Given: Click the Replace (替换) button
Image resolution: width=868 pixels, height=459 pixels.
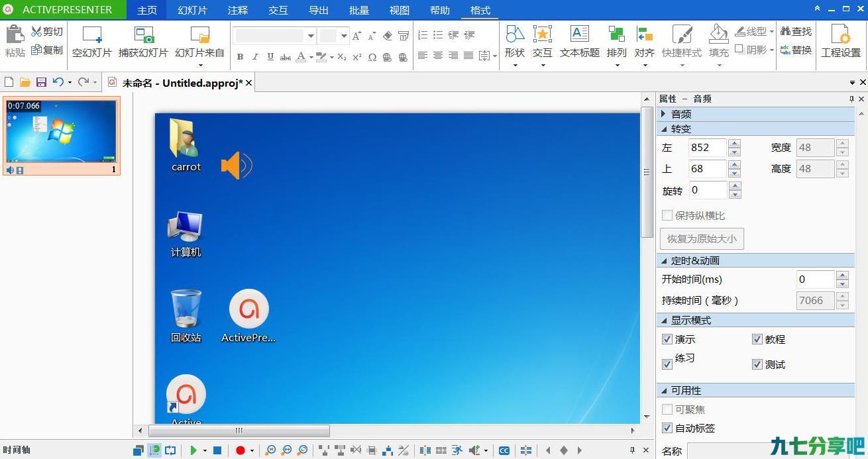Looking at the screenshot, I should pyautogui.click(x=796, y=50).
